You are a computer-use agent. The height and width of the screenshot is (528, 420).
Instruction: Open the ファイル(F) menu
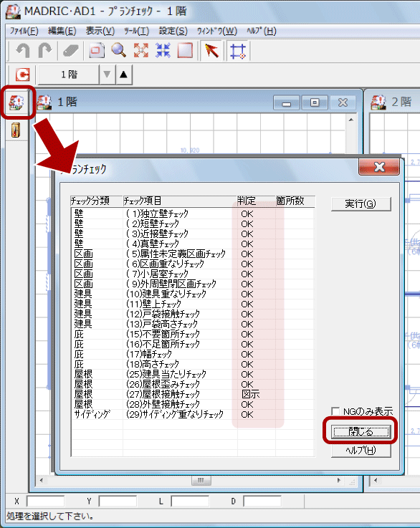24,31
